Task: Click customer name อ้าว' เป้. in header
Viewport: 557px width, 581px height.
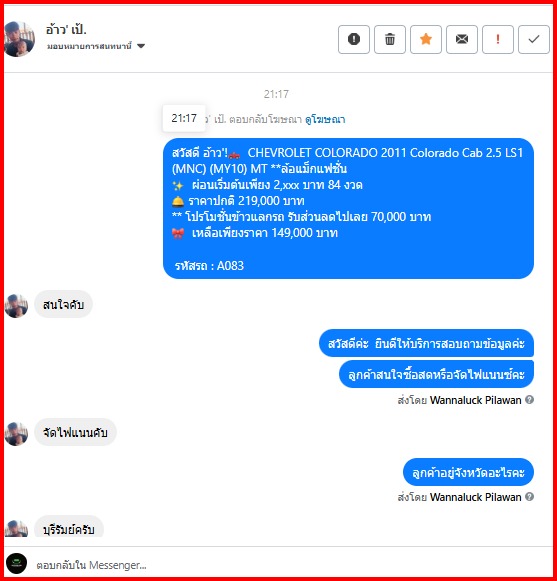Action: (x=66, y=29)
